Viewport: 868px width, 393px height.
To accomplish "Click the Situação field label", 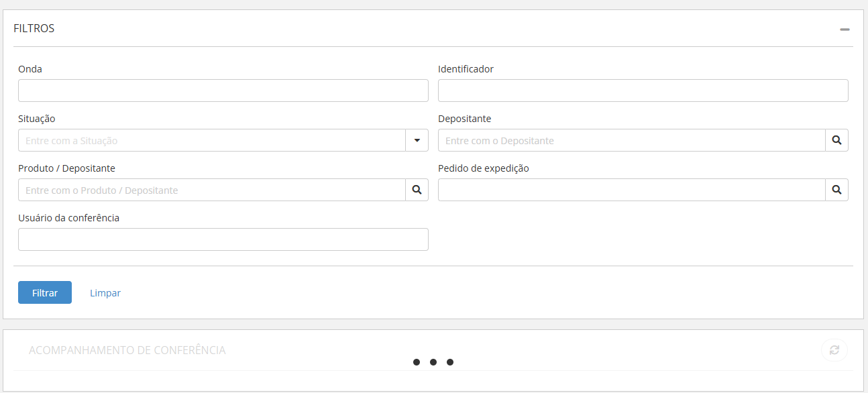I will pyautogui.click(x=37, y=119).
